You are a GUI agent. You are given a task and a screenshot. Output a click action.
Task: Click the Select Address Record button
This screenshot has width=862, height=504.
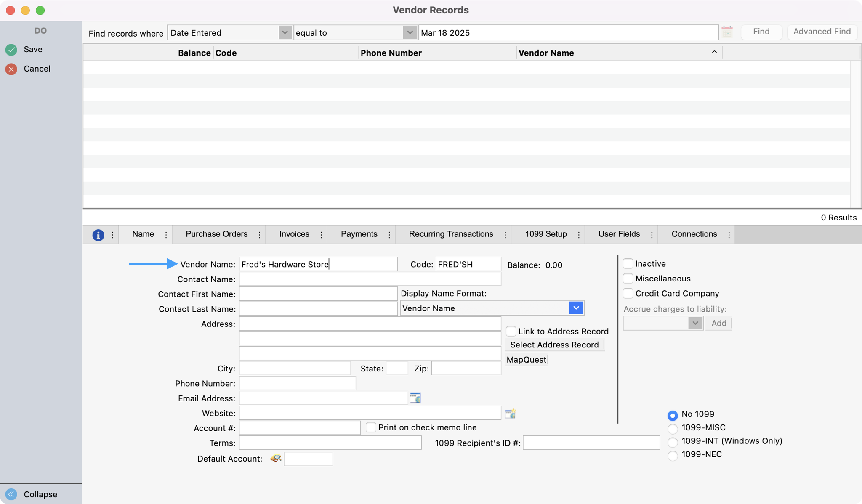pyautogui.click(x=554, y=345)
